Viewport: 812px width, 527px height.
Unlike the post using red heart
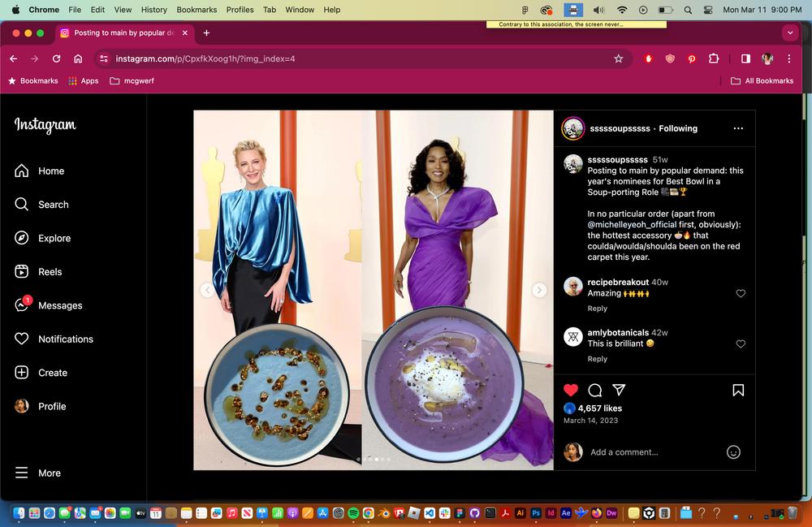[x=571, y=390]
